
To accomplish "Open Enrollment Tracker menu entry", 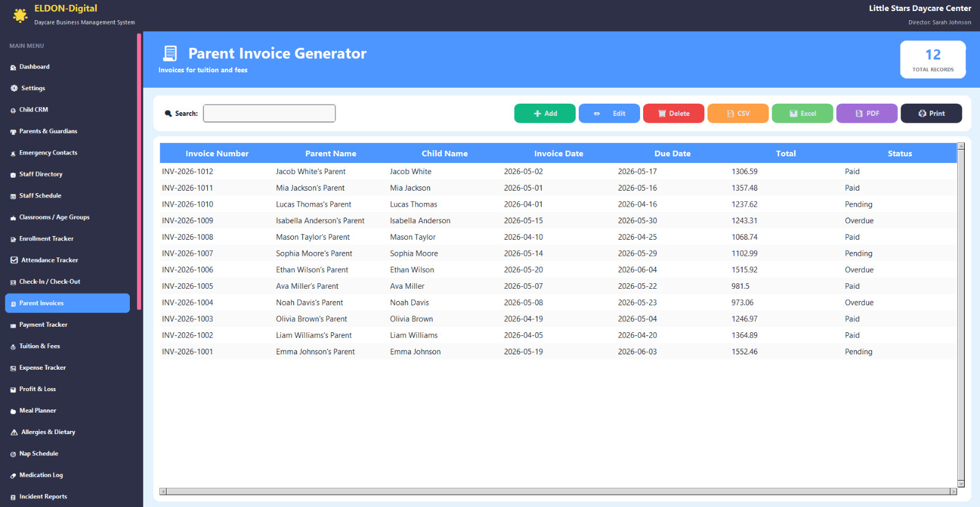I will click(x=67, y=238).
